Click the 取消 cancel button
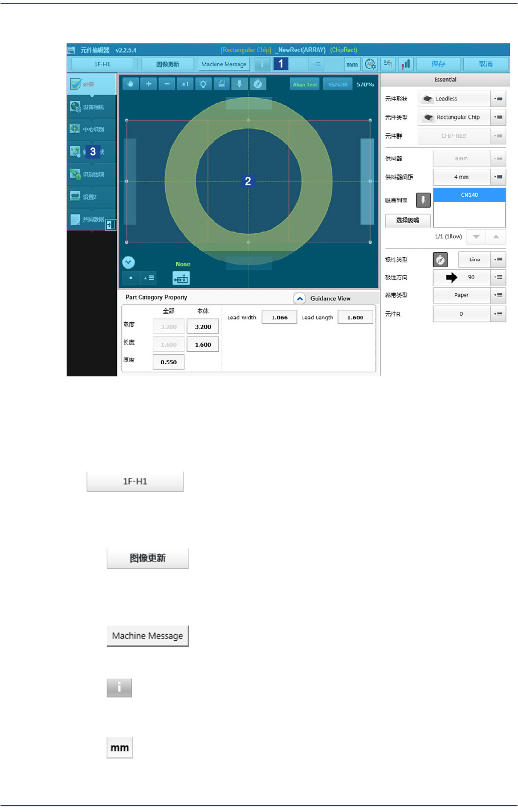 (x=486, y=64)
